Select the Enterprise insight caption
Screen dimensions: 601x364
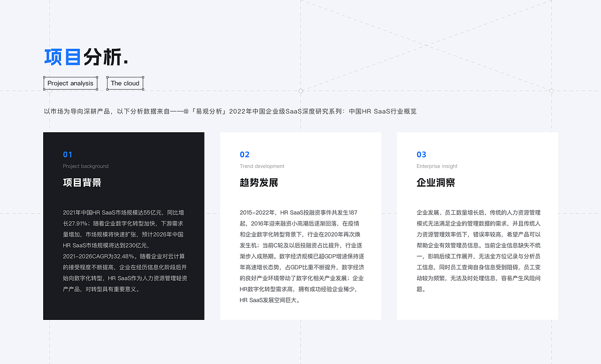[437, 166]
